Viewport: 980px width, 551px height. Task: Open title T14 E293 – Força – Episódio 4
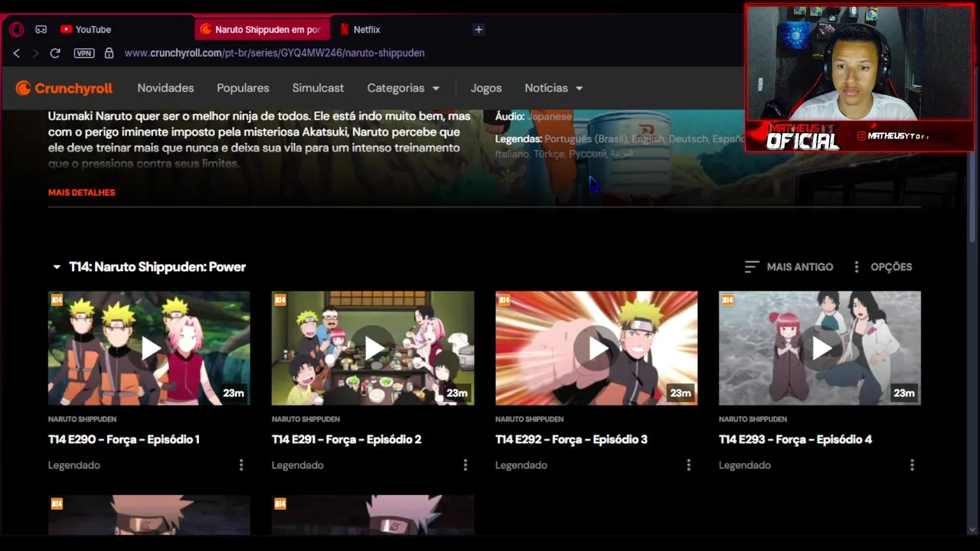coord(795,439)
